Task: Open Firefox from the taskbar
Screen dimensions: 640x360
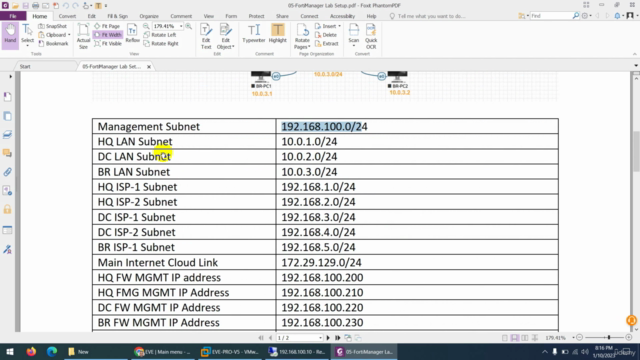Action: tap(31, 351)
